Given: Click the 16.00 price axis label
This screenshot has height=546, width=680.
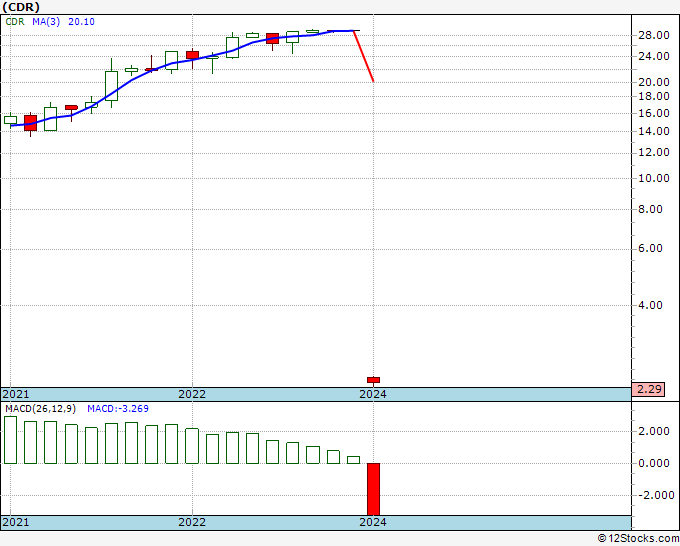Looking at the screenshot, I should 654,113.
